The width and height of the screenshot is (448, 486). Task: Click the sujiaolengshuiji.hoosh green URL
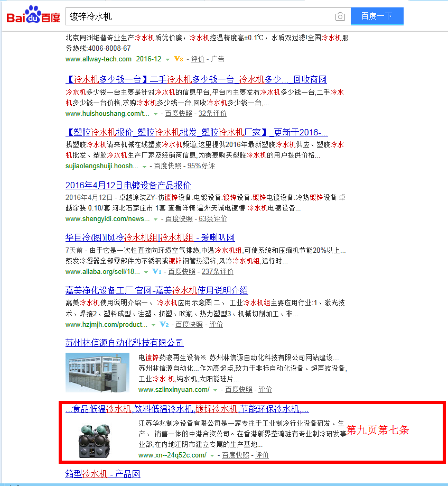click(102, 166)
